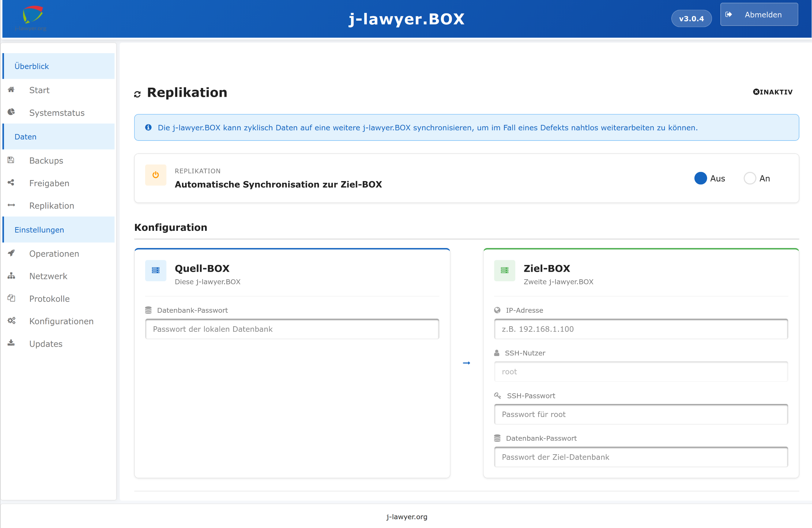
Task: Click the pie chart Systemstatus icon
Action: pos(11,112)
